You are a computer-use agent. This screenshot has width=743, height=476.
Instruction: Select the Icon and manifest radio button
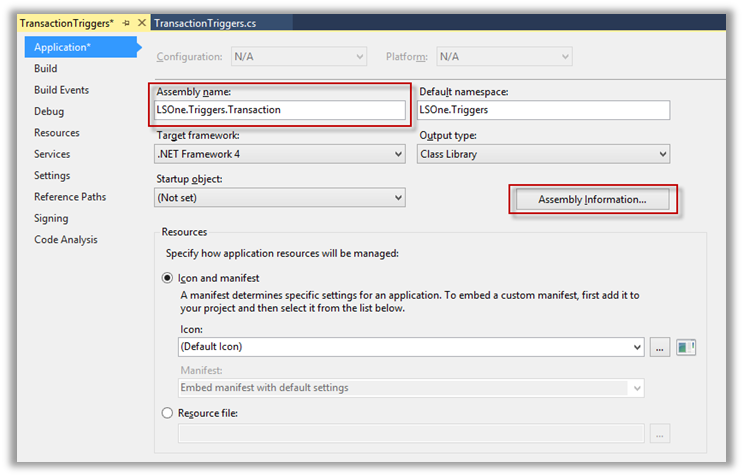point(167,278)
